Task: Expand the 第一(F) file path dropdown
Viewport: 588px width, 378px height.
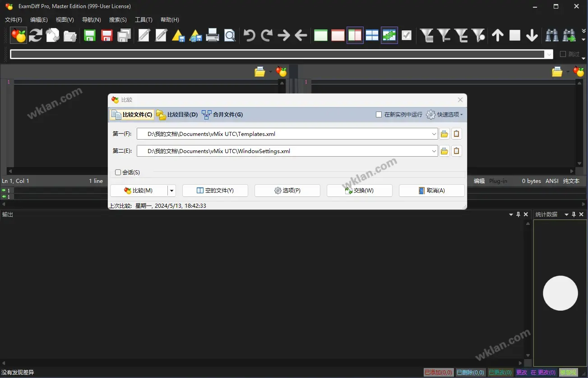Action: click(434, 134)
